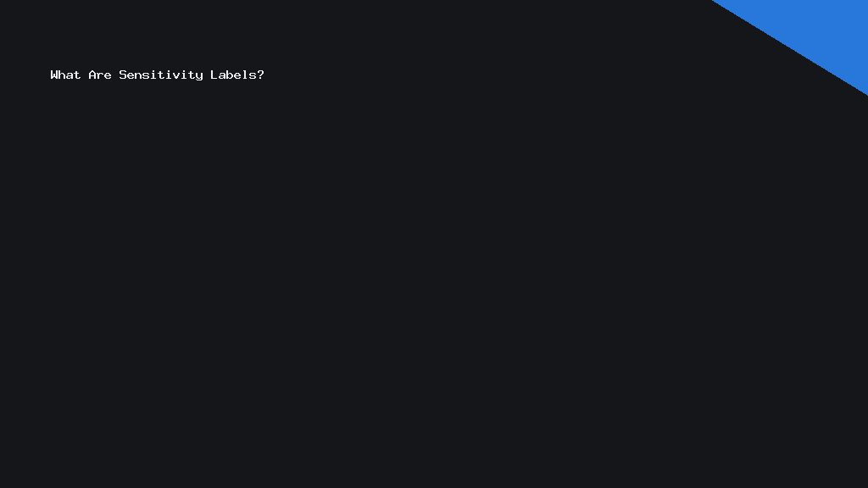Click the capital 'S' in 'Sensitivity'
Image resolution: width=868 pixels, height=488 pixels.
pyautogui.click(x=122, y=75)
